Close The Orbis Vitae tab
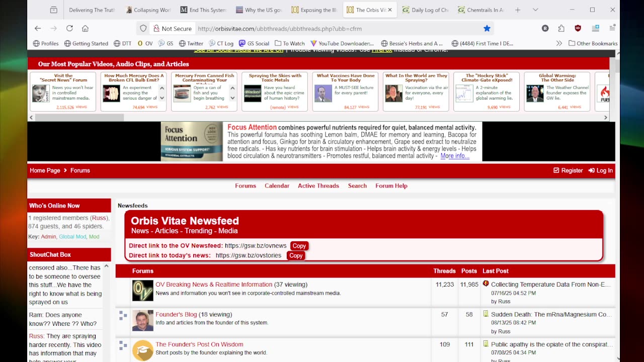This screenshot has height=362, width=644. pos(390,10)
